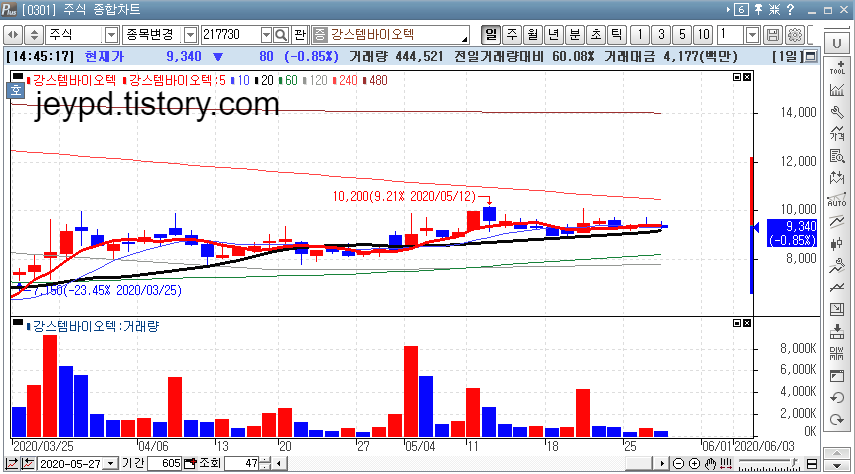Click the wrench tool icon in sidebar

[x=837, y=112]
